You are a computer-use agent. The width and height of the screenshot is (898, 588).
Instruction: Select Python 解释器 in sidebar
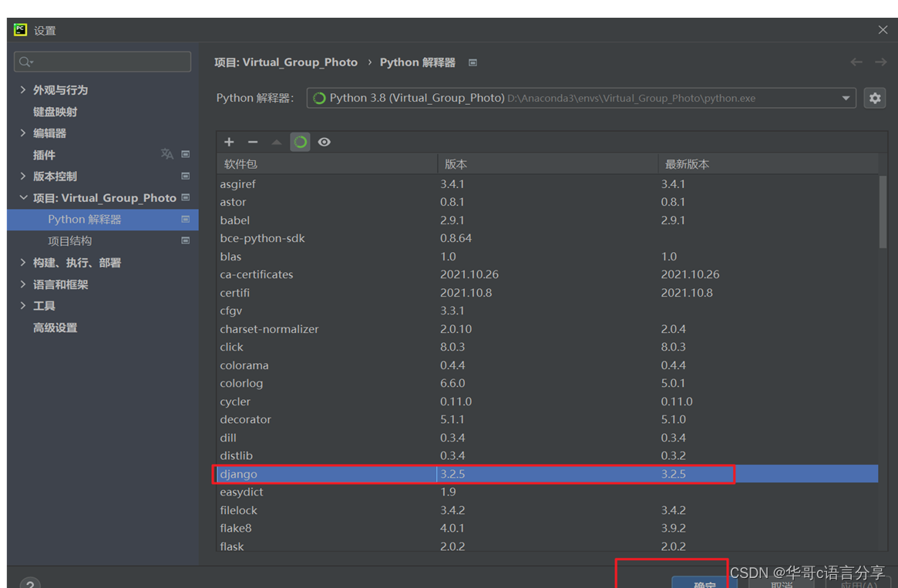point(103,220)
